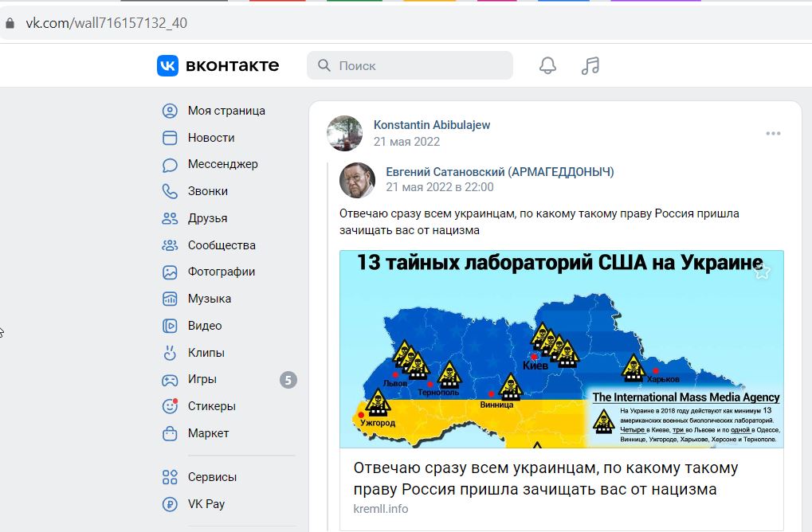Open Konstantin Abibulajew profile link
This screenshot has width=812, height=532.
pos(432,125)
